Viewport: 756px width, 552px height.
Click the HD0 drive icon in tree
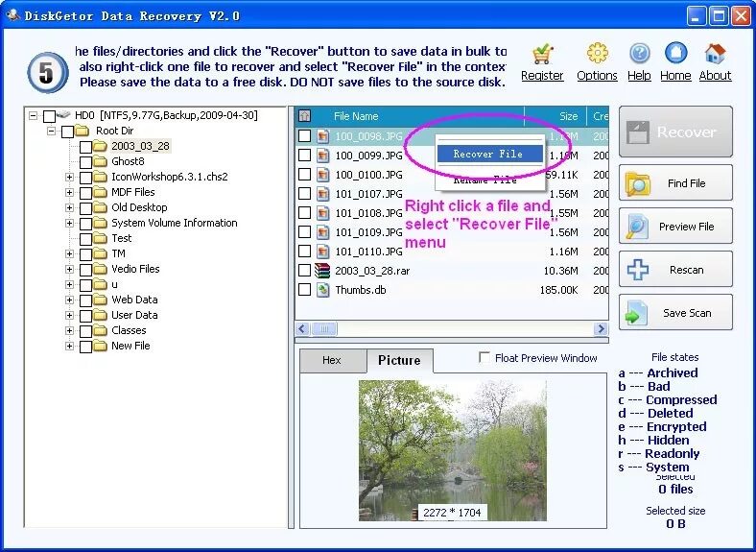[x=63, y=115]
